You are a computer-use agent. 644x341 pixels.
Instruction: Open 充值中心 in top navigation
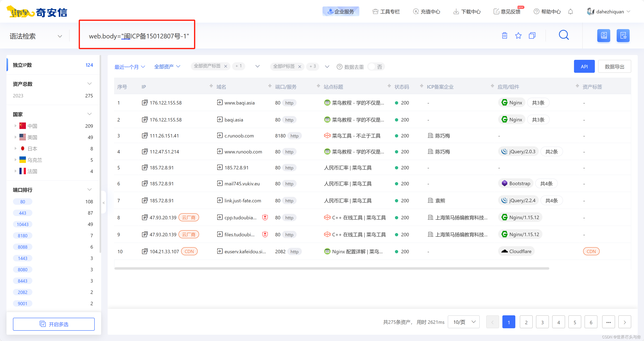[427, 12]
